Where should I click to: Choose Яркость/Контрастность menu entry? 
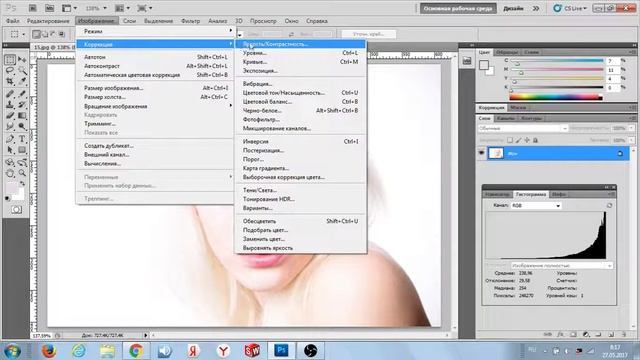coord(301,44)
